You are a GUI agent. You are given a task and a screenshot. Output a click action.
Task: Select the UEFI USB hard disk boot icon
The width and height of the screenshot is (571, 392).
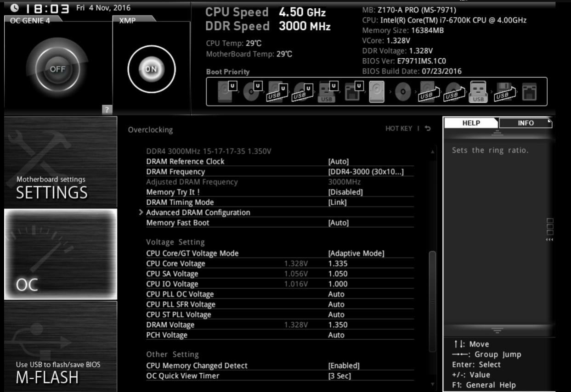[278, 91]
